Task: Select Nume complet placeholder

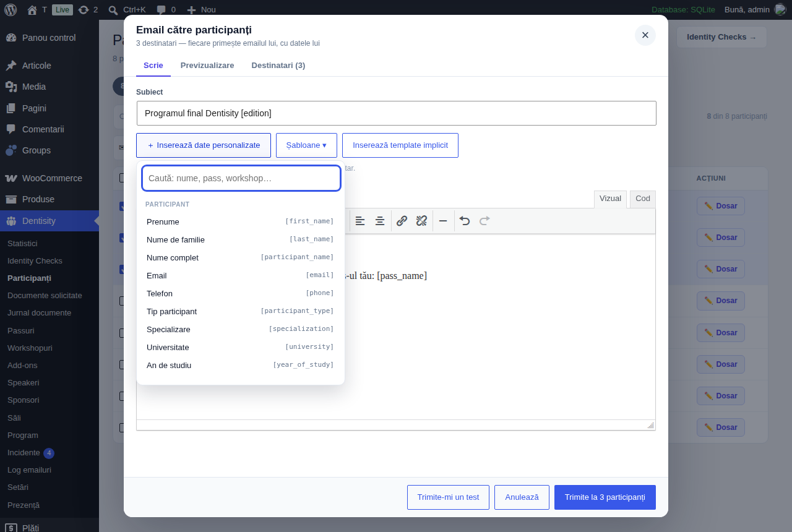Action: pos(240,257)
